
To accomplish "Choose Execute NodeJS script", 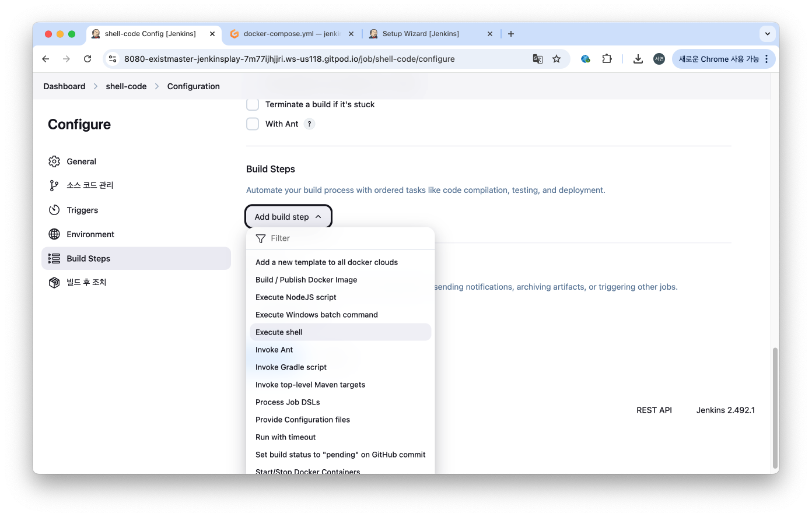I will click(x=340, y=297).
